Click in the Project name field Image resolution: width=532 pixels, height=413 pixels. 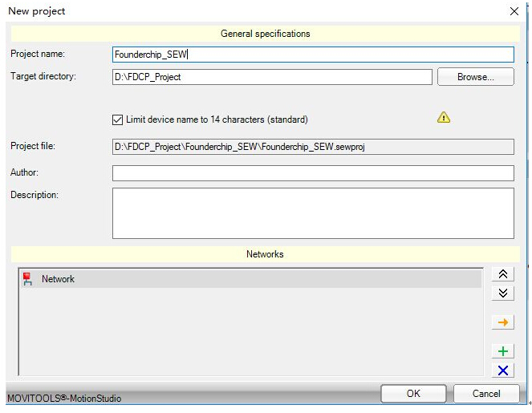pyautogui.click(x=313, y=55)
